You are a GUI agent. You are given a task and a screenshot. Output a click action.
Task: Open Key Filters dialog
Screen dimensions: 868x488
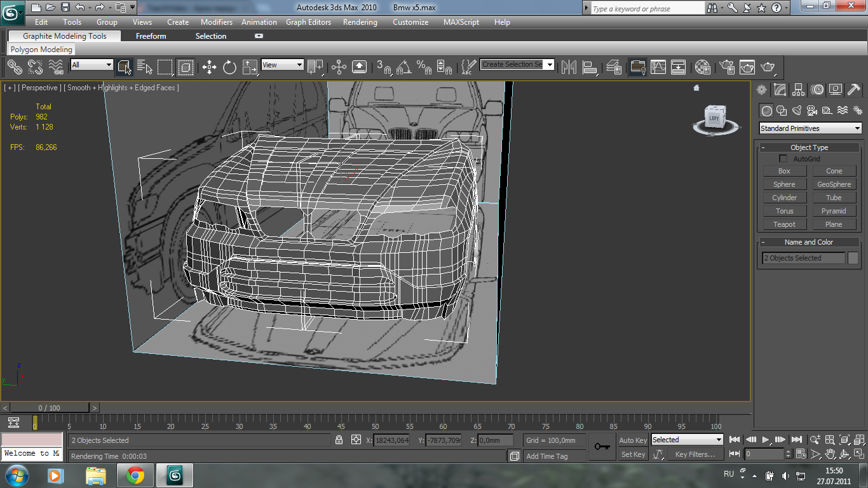tap(695, 454)
